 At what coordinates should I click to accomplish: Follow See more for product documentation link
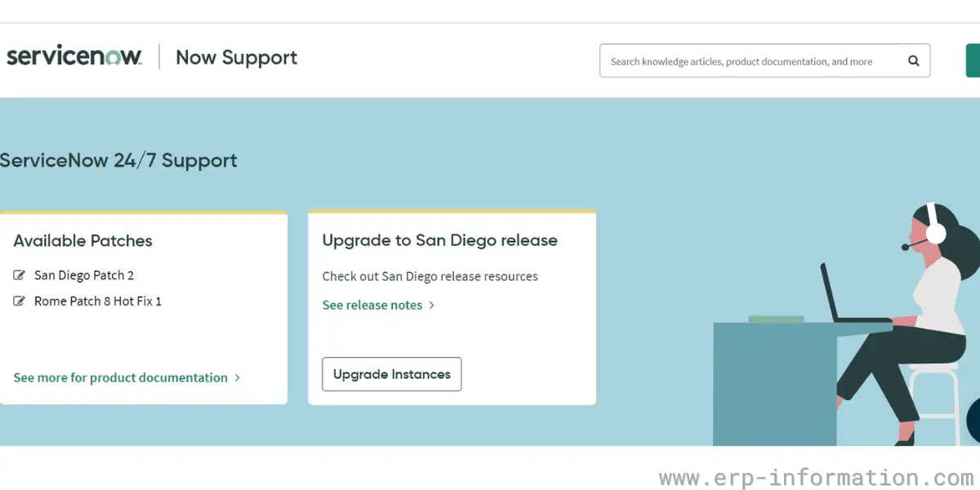point(127,377)
